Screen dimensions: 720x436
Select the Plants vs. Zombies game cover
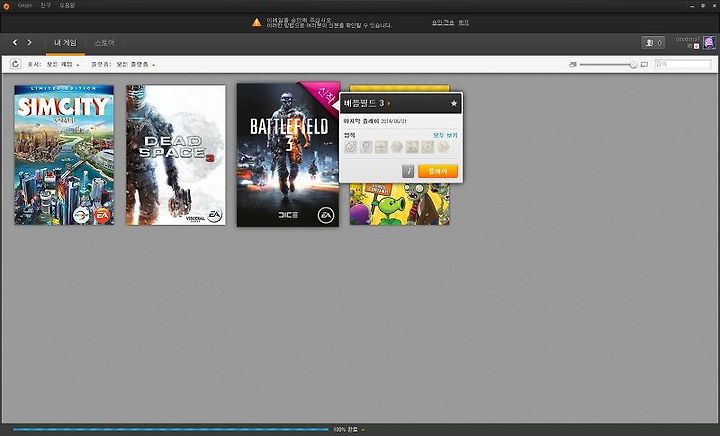tap(399, 204)
